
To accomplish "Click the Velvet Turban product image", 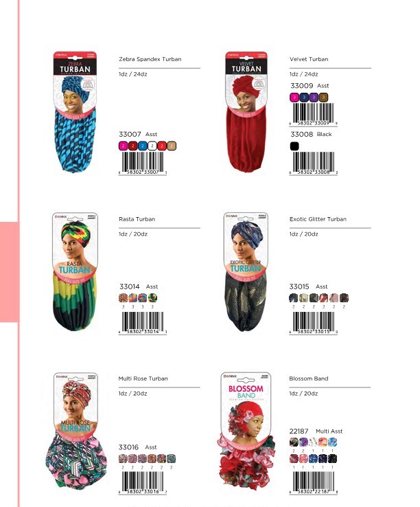I will [246, 111].
